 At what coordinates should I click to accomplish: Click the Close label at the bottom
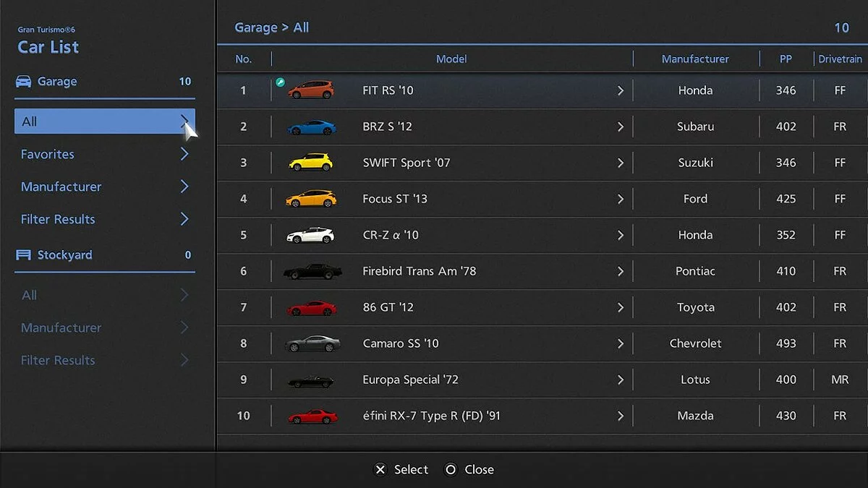[479, 469]
